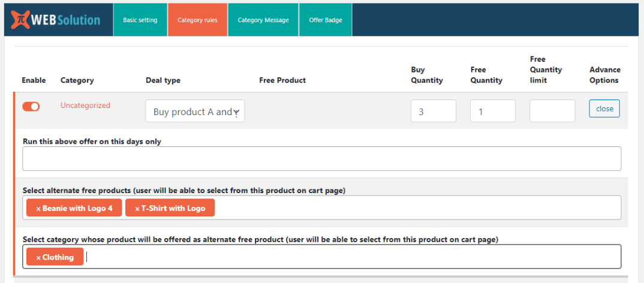Open the Uncategorized category link

(85, 106)
